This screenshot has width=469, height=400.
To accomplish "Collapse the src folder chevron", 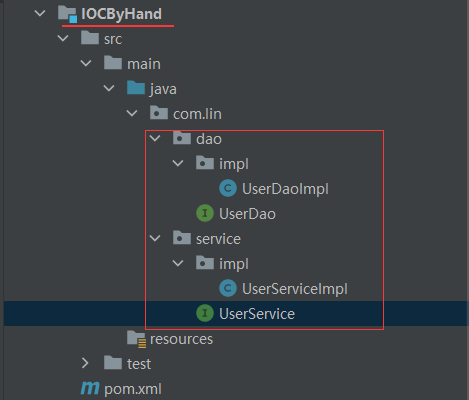I will [x=63, y=38].
